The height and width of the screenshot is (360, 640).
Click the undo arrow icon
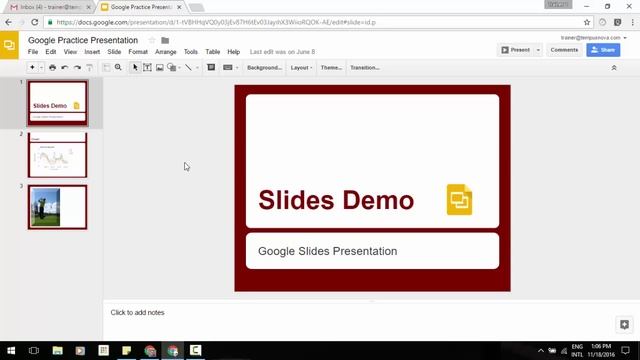tap(64, 68)
